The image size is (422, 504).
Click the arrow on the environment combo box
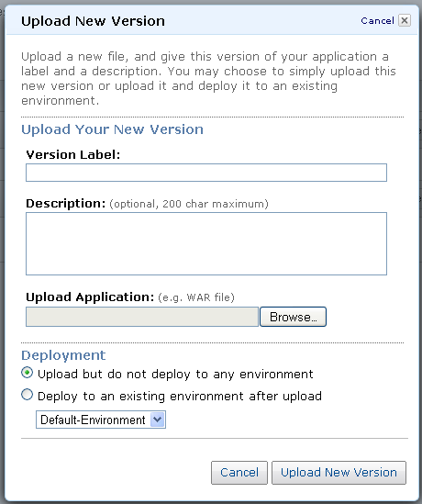click(x=158, y=420)
